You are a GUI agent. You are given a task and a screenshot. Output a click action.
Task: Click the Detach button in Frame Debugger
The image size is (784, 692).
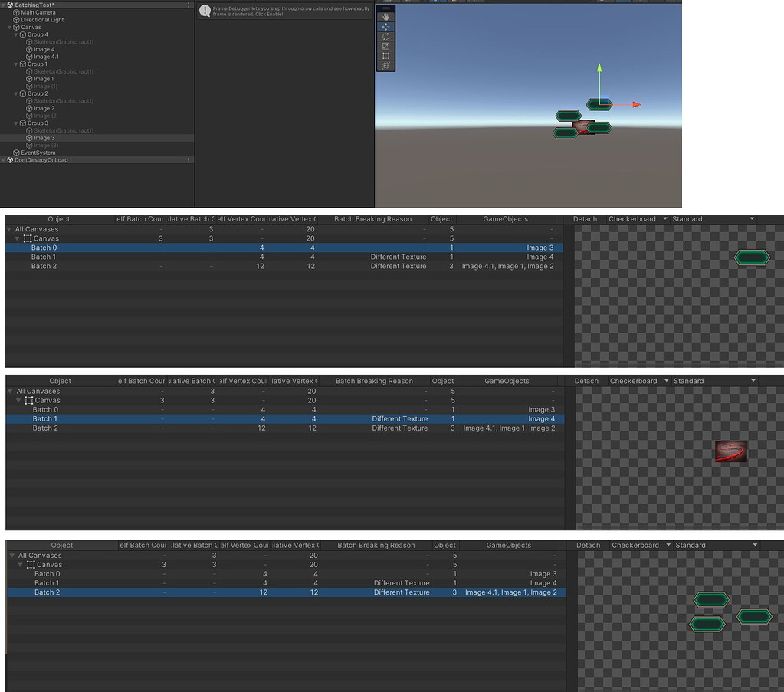(585, 218)
